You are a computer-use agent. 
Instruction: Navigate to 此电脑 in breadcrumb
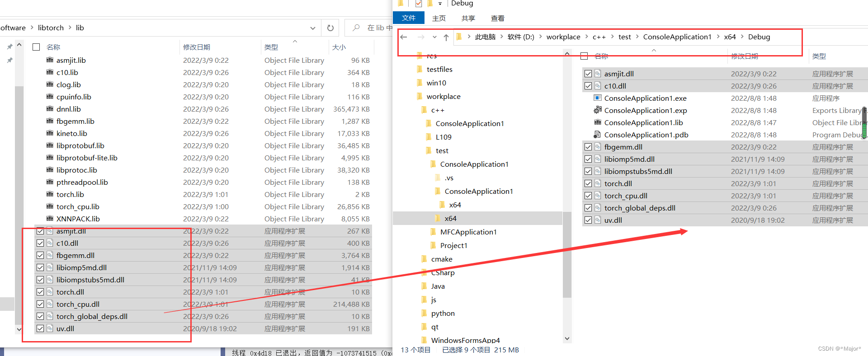pos(485,37)
